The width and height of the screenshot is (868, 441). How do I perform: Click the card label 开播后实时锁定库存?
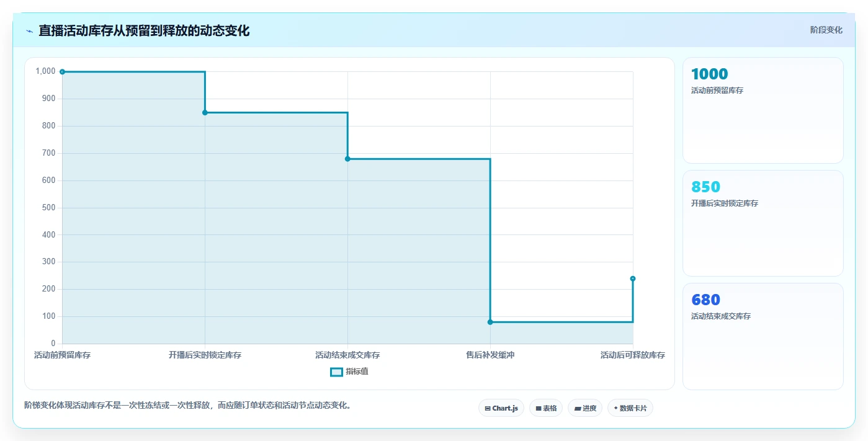point(725,203)
